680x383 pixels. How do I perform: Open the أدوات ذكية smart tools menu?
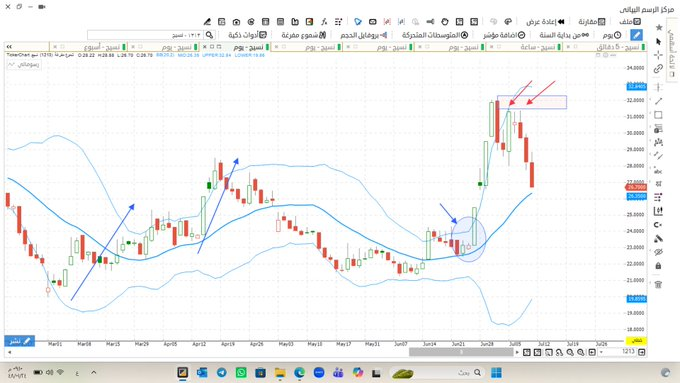coord(248,35)
